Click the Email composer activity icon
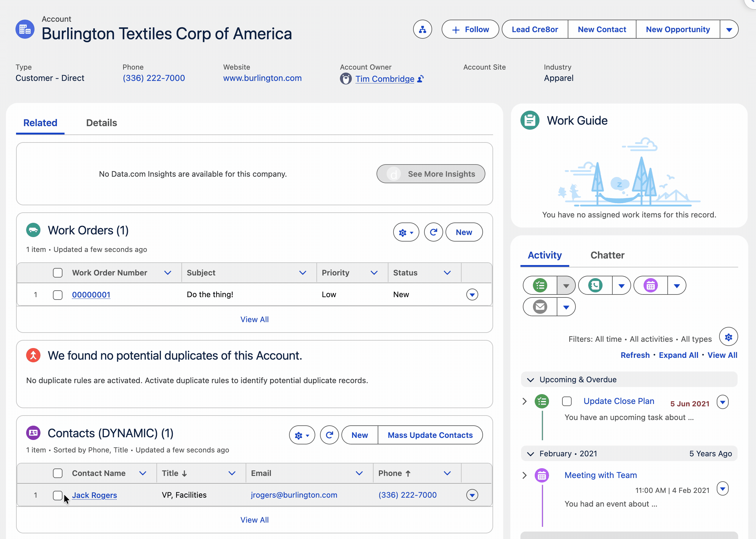Screen dimensions: 756x539 (540, 307)
